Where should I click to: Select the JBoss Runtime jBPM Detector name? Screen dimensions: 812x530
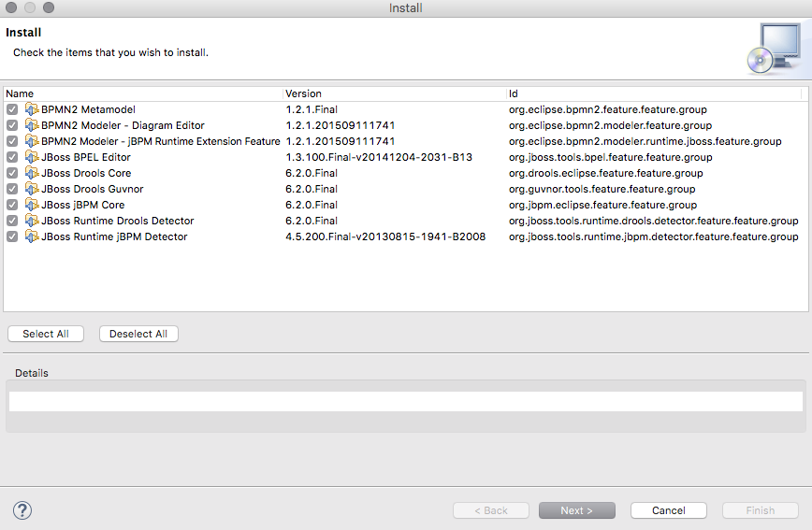pyautogui.click(x=114, y=236)
